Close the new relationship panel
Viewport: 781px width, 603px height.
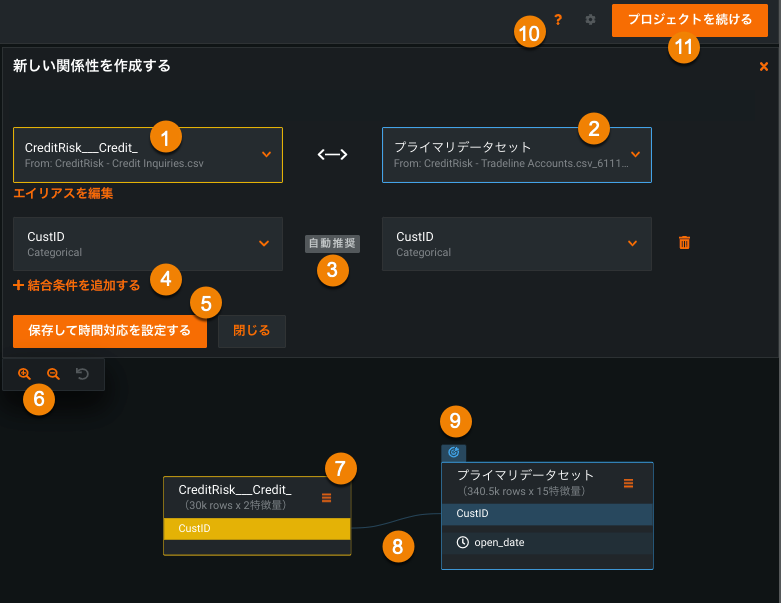point(764,67)
